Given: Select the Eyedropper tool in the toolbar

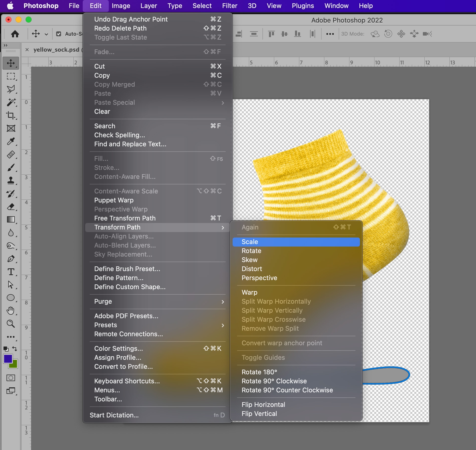Looking at the screenshot, I should (11, 142).
